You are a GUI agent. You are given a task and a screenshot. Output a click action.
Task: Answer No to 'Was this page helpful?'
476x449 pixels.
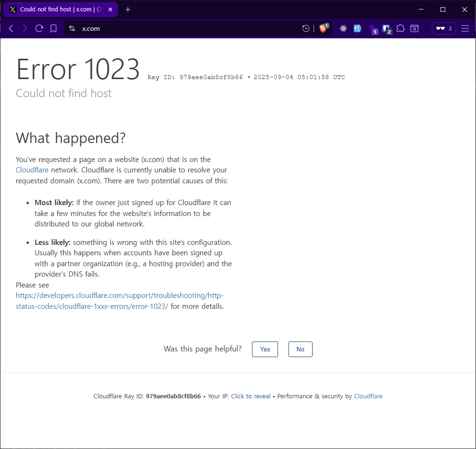coord(300,349)
